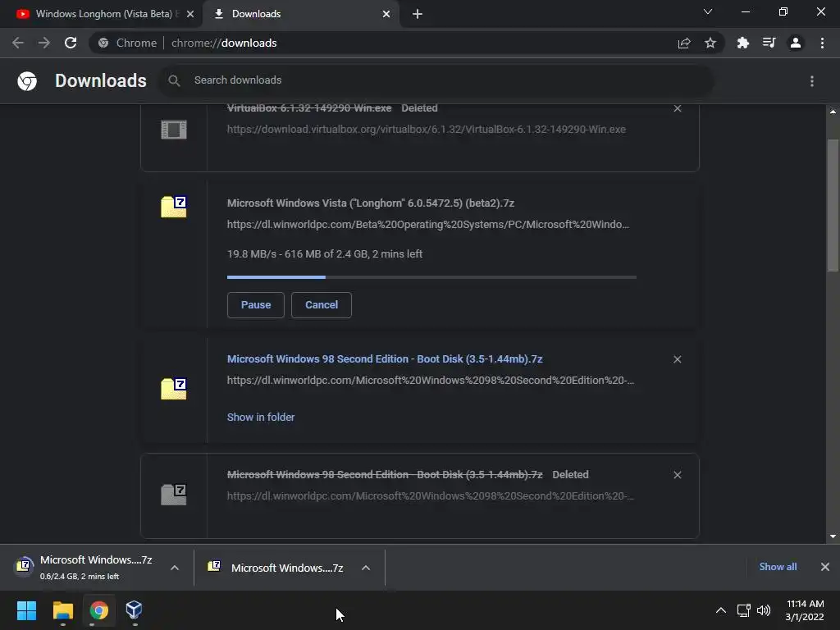
Task: Click the Windows 98 Boot Disk source URL
Action: [x=430, y=381]
